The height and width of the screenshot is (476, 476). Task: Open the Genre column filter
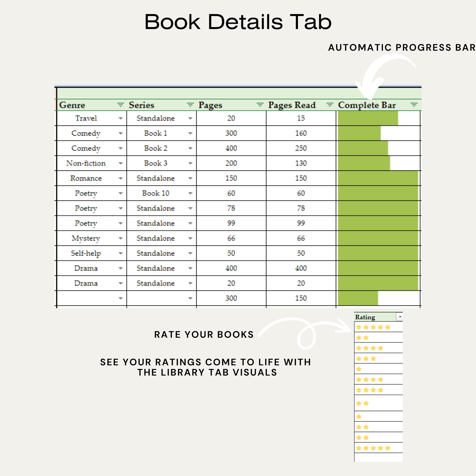click(x=120, y=105)
